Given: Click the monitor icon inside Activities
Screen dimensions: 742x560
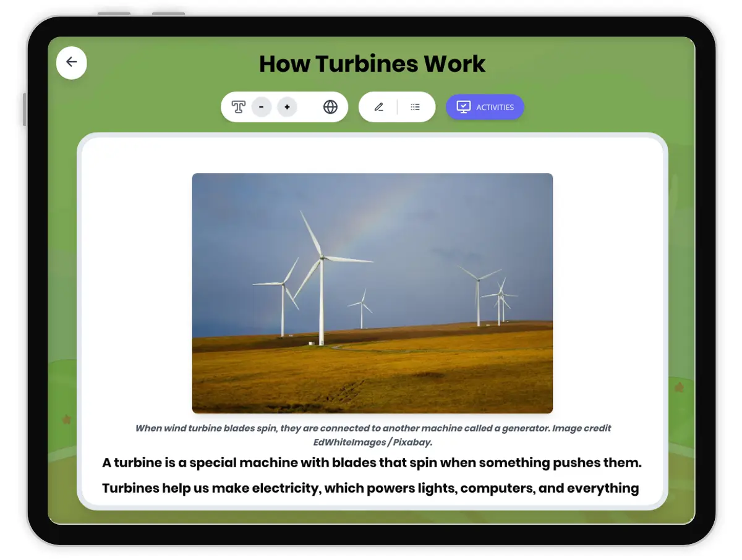Looking at the screenshot, I should (x=463, y=107).
